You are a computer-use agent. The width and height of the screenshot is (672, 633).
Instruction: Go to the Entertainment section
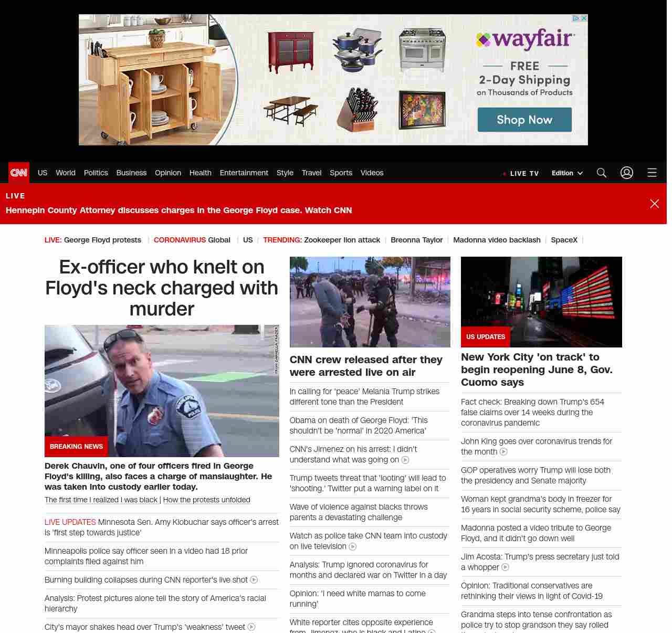[x=244, y=173]
